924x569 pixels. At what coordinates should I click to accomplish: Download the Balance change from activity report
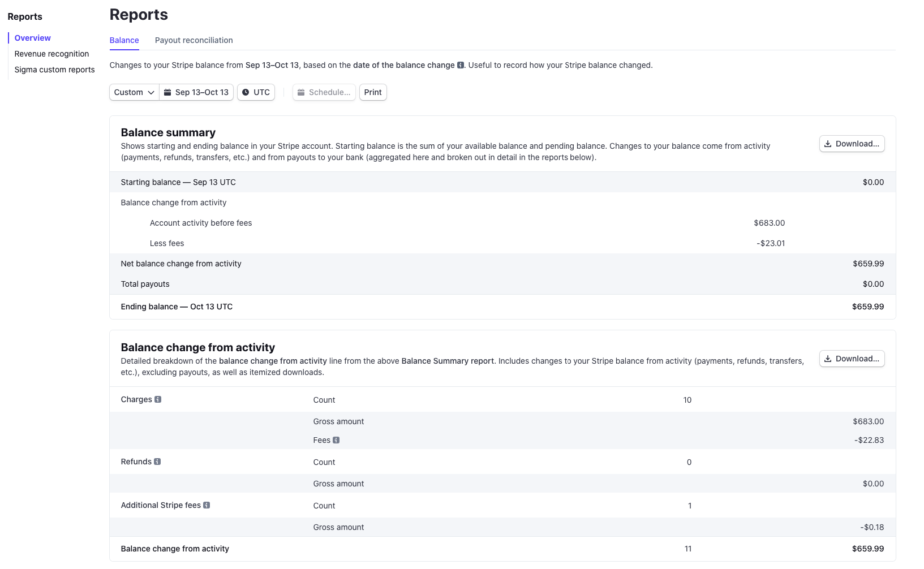click(x=852, y=359)
